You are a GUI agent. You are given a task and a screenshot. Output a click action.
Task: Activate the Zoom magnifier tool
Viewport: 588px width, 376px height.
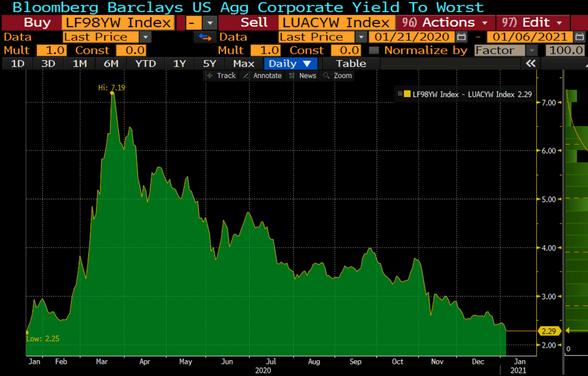tap(338, 75)
